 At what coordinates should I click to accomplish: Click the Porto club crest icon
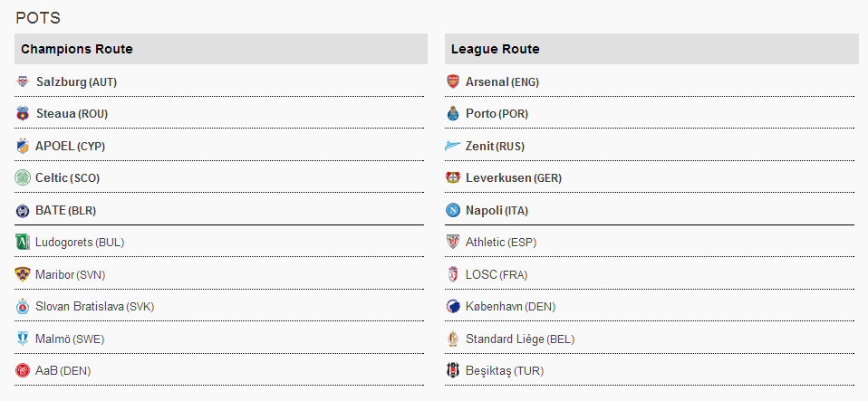click(453, 114)
